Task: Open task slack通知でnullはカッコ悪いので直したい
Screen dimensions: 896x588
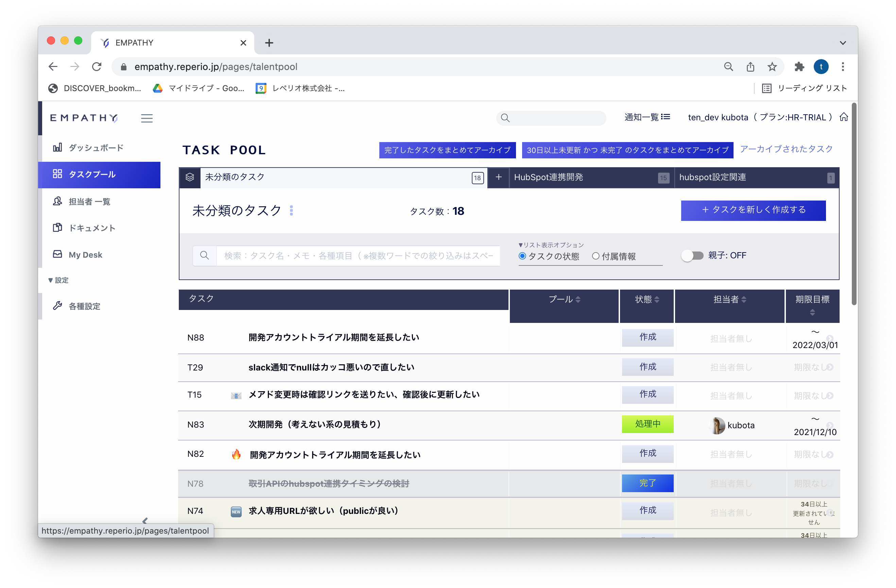Action: click(x=331, y=367)
